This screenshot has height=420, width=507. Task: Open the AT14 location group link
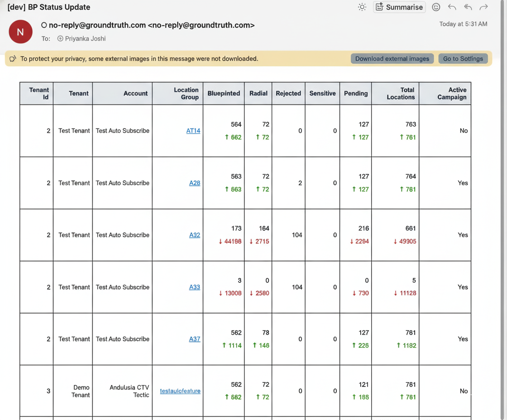coord(193,131)
